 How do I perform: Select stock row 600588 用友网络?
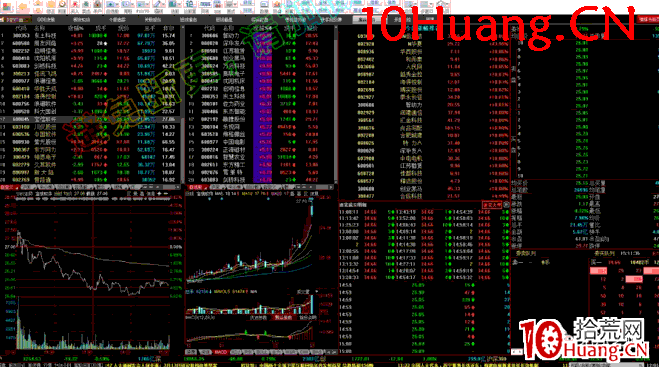[90, 43]
